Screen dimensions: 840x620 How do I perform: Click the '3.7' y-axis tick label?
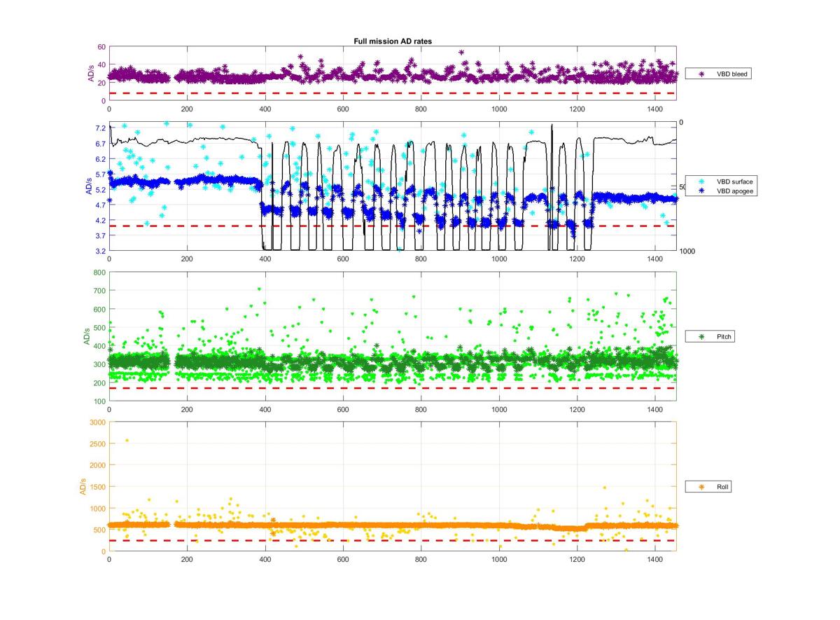99,235
